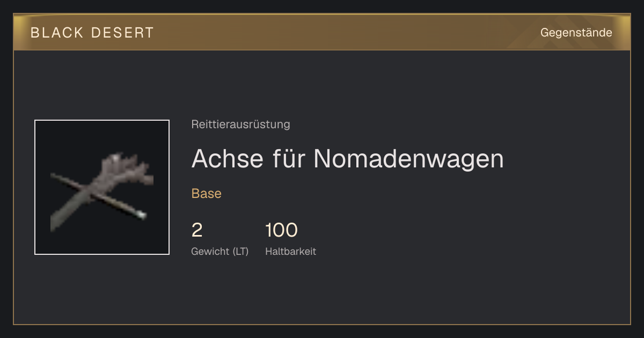
Task: Click the Haltbarkeit label
Action: [290, 251]
